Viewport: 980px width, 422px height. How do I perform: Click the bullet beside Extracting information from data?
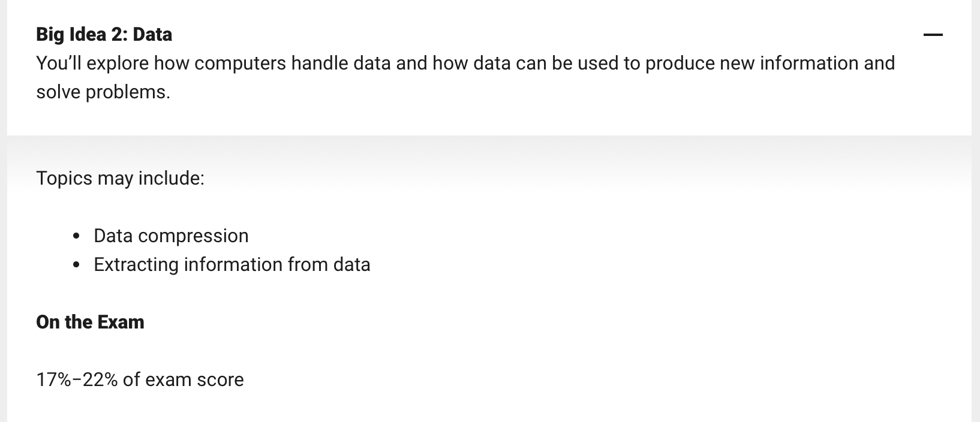[x=76, y=265]
